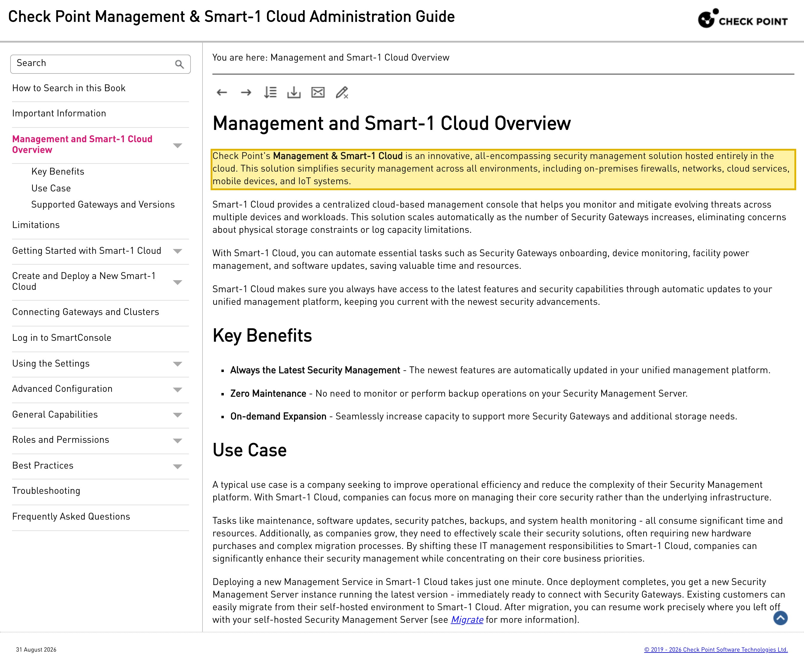
Task: Click the expand/collapse all list icon
Action: click(x=270, y=93)
